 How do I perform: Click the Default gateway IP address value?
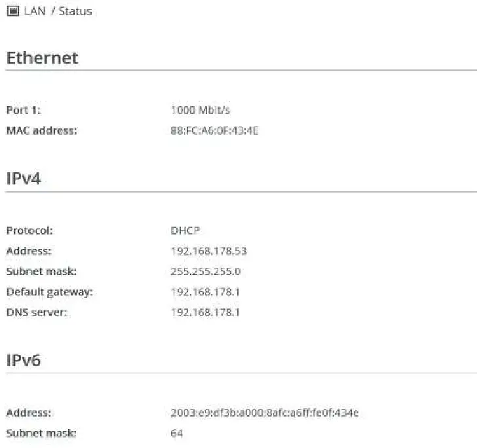[205, 291]
